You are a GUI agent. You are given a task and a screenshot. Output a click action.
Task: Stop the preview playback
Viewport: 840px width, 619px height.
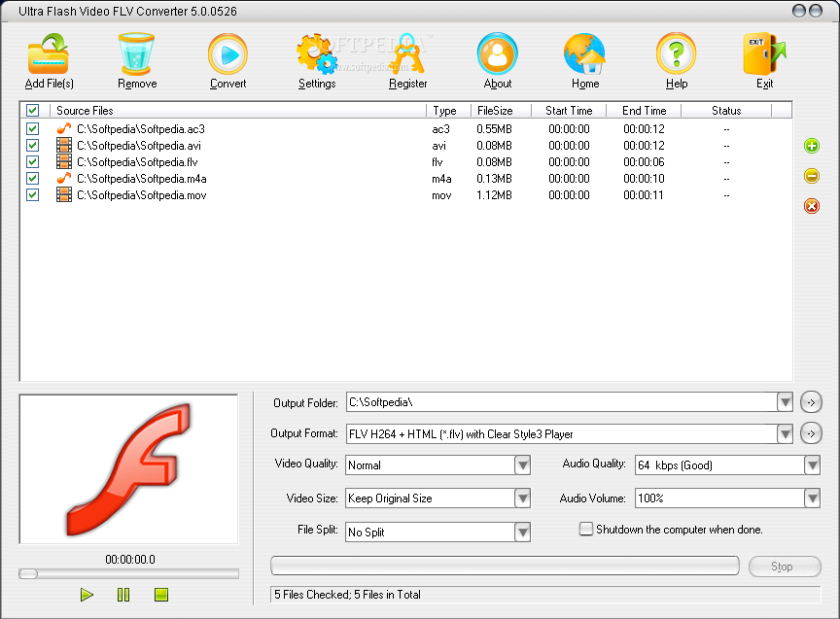pos(161,595)
